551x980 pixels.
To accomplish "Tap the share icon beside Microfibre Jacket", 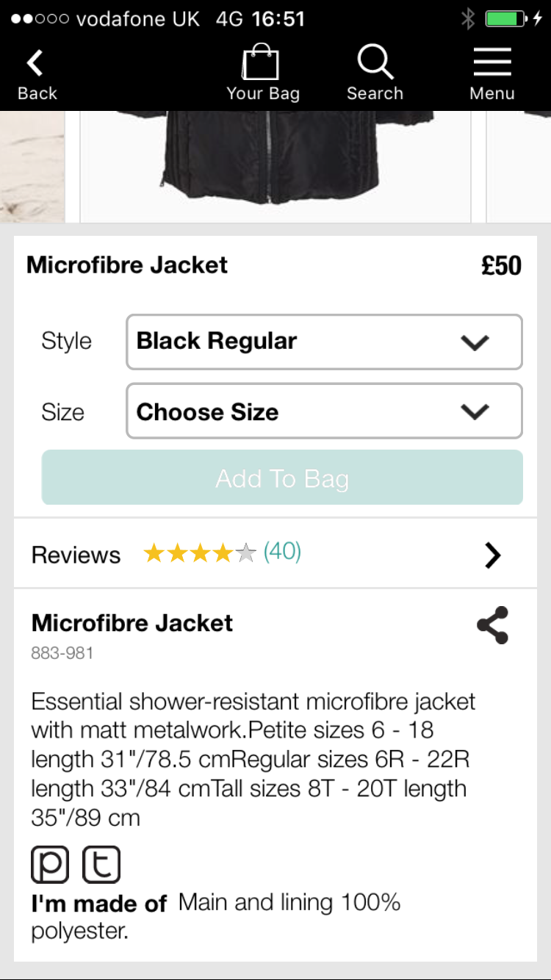I will (492, 625).
